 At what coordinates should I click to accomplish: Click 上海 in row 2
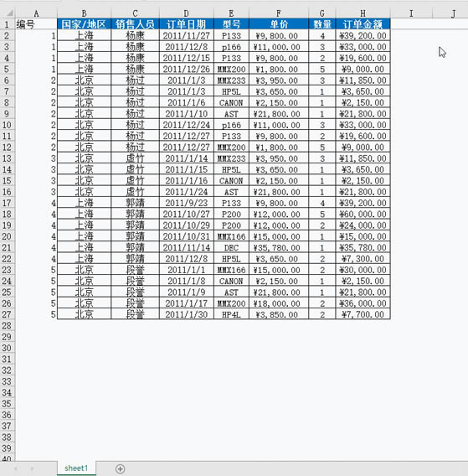[x=84, y=35]
